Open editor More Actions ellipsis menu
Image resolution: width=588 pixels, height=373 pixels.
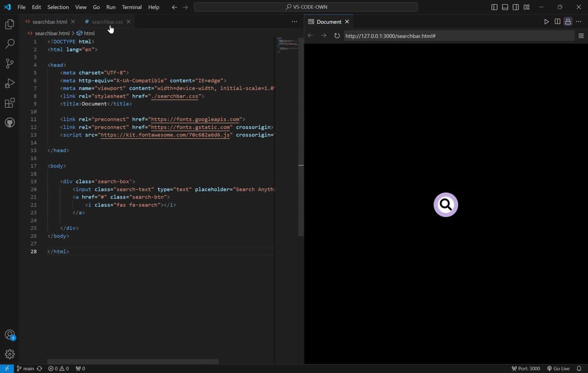294,22
